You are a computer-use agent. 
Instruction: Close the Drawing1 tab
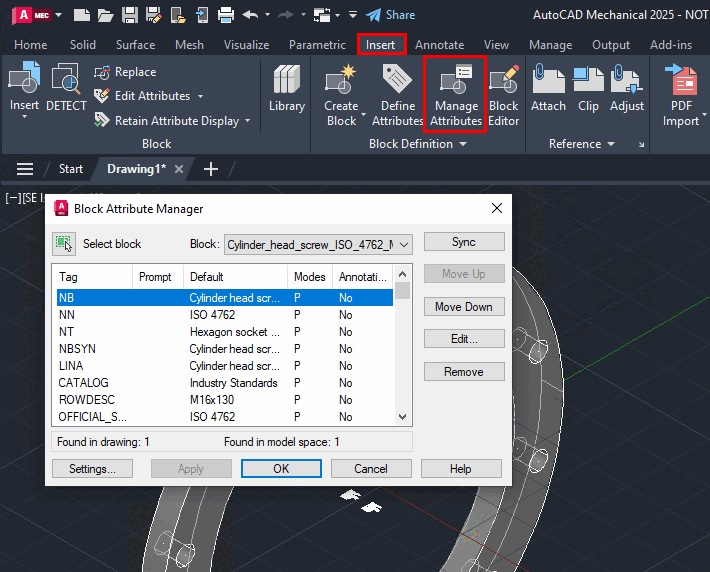pos(179,169)
